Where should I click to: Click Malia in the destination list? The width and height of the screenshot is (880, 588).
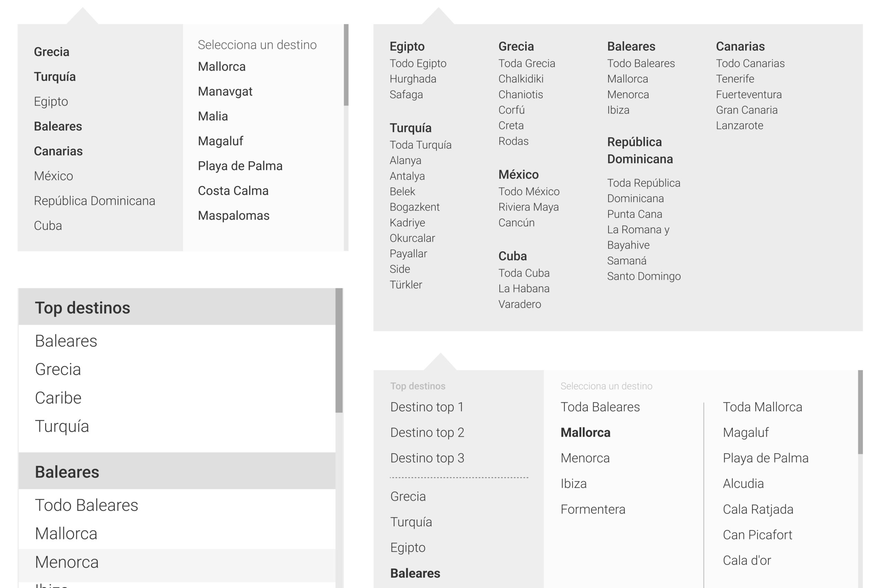[213, 116]
